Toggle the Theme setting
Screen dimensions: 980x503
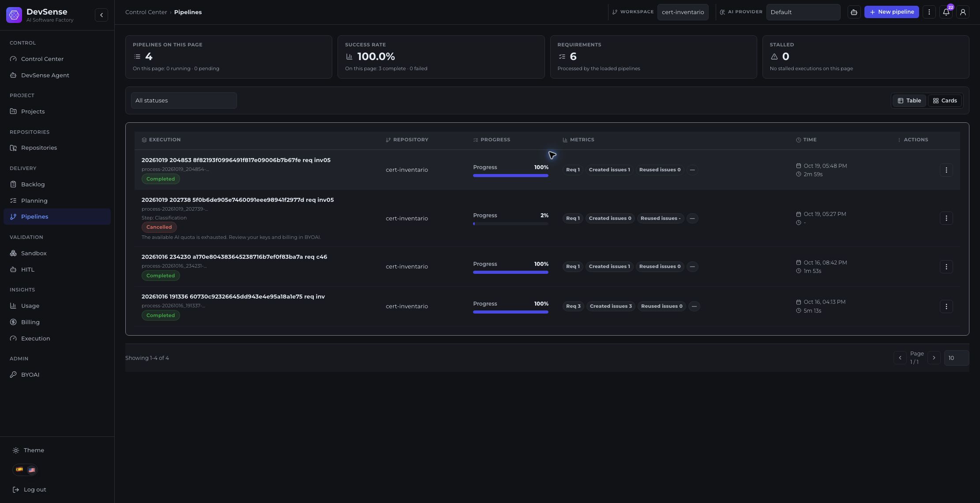point(29,450)
